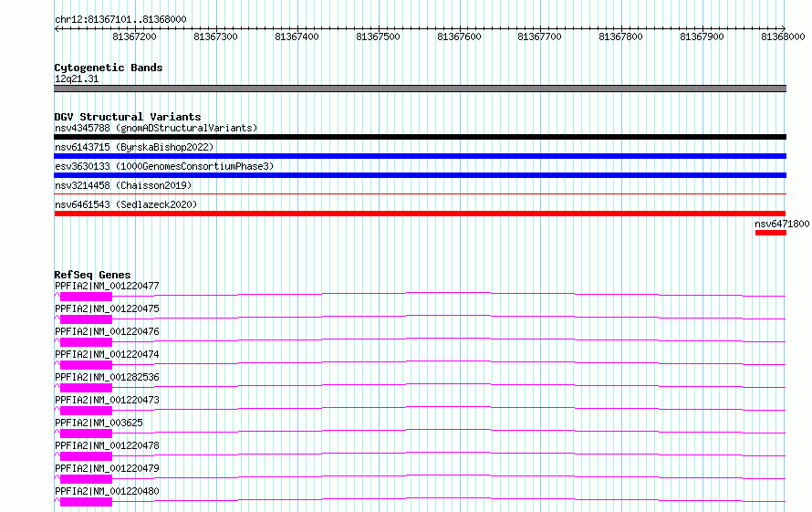812x512 pixels.
Task: Click the black nsv4345788 variant bar
Action: (420, 137)
